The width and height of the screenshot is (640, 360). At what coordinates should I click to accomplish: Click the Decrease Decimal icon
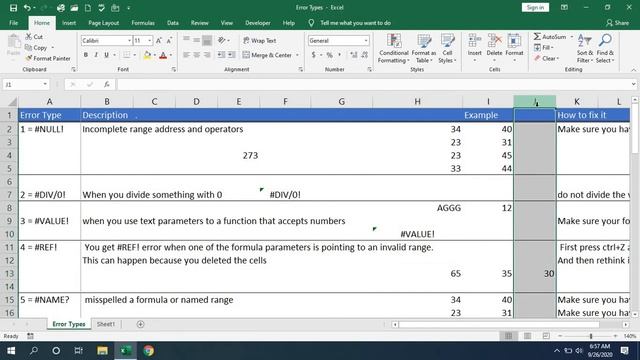tap(364, 55)
